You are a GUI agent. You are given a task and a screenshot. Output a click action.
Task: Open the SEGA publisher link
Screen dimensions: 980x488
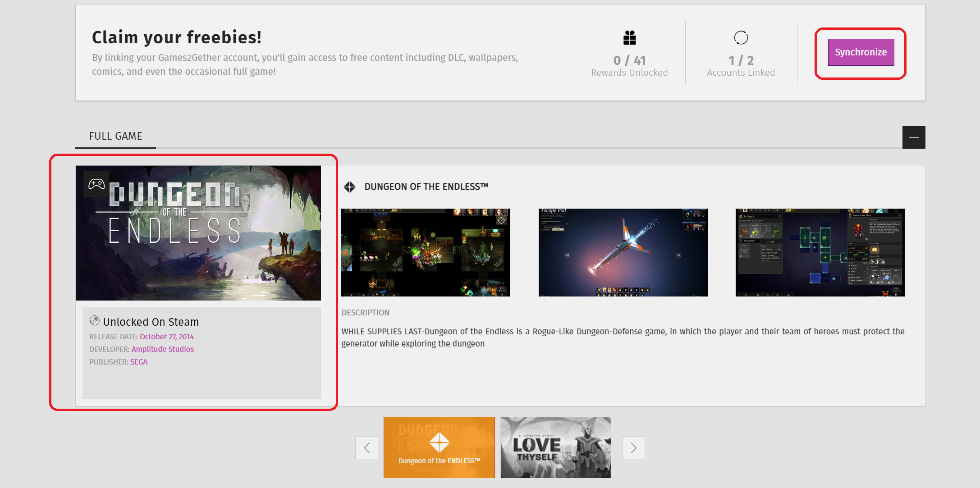coord(139,362)
